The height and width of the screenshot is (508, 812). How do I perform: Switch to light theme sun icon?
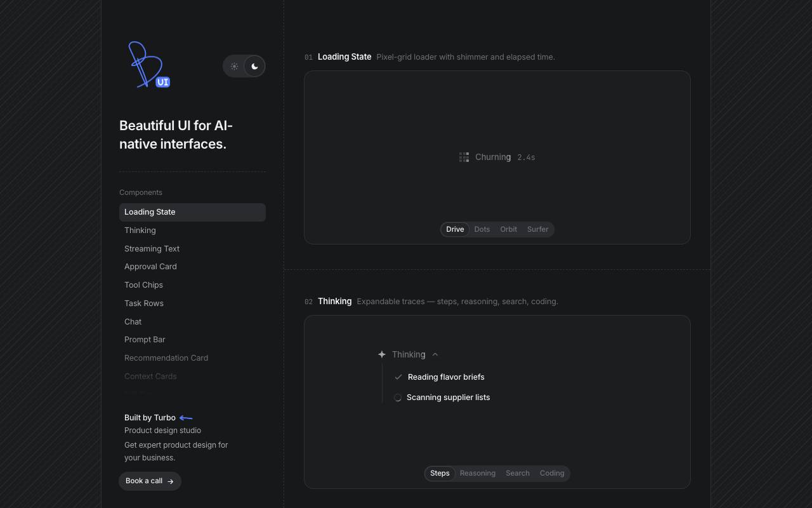[234, 66]
